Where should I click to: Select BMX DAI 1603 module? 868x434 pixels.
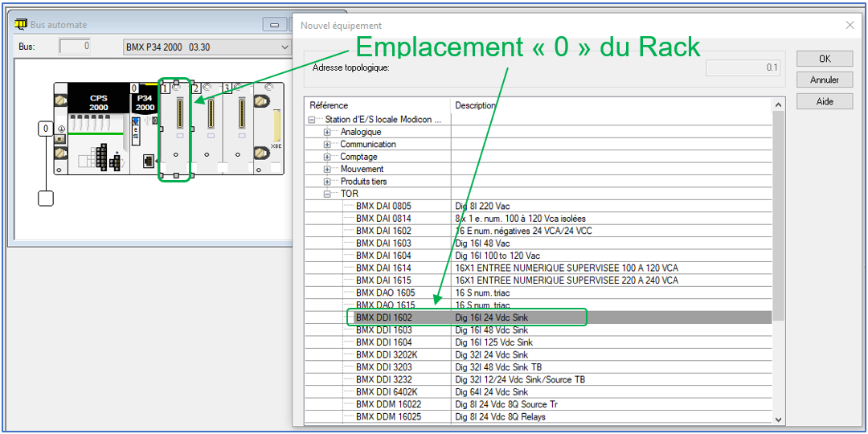pos(383,243)
